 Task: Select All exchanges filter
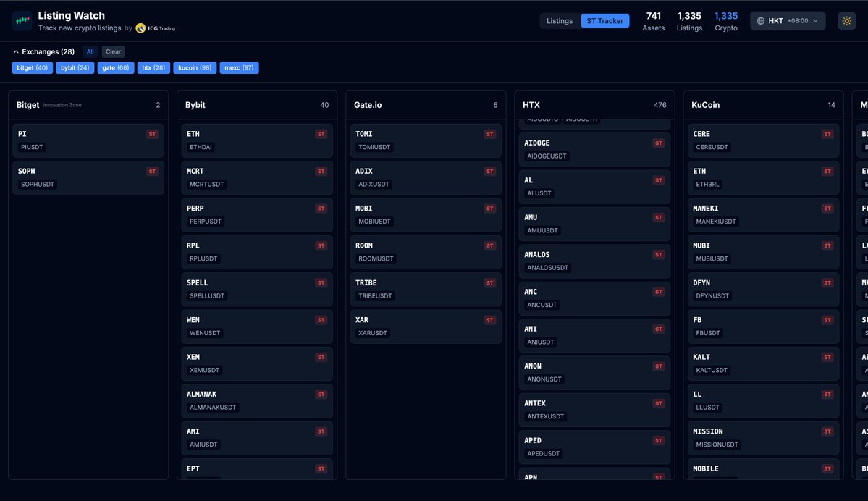tap(90, 51)
